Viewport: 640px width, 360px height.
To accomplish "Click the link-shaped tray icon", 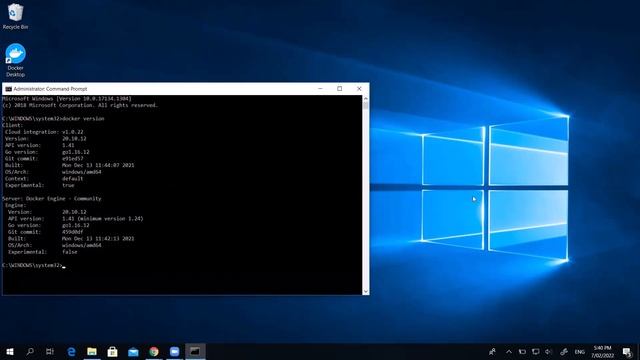I will (564, 351).
